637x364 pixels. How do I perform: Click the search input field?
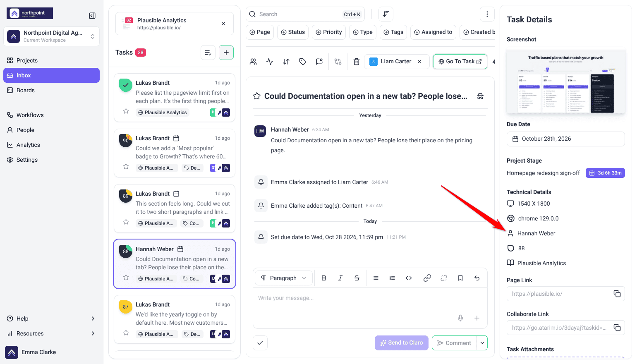[x=305, y=14]
